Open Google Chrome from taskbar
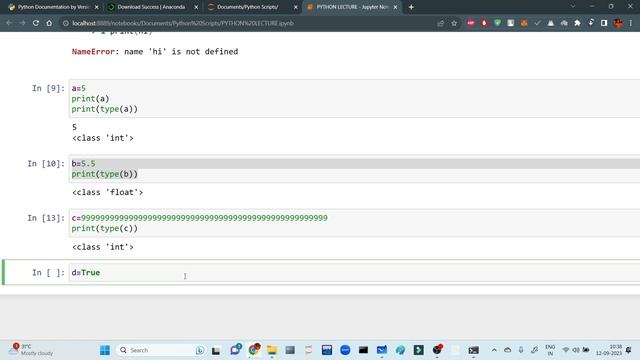Image resolution: width=640 pixels, height=360 pixels. pyautogui.click(x=254, y=350)
